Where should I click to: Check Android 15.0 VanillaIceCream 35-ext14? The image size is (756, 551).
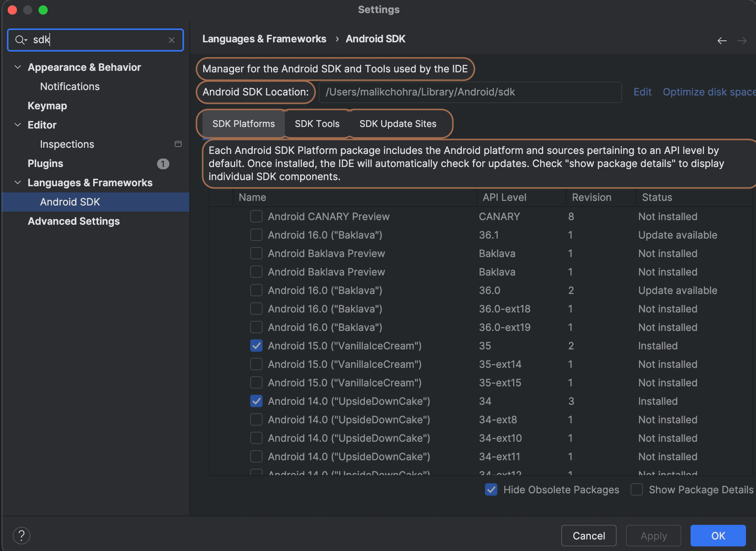coord(256,364)
